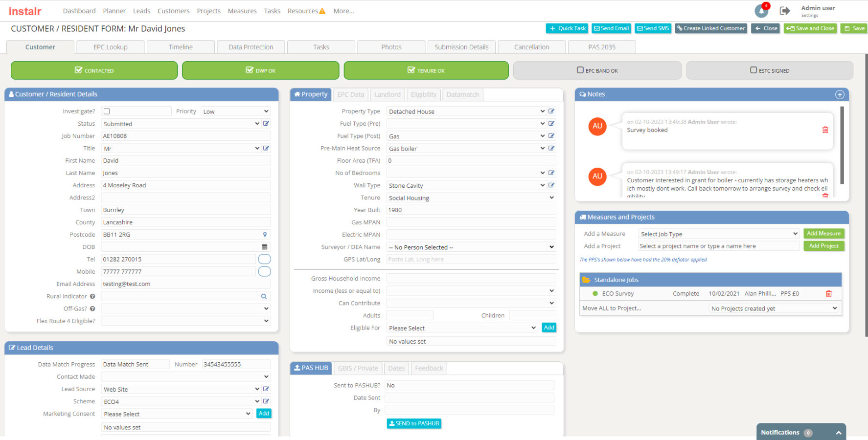Delete the 'Survey booked' note
Screen dimensions: 868x440
pos(825,130)
